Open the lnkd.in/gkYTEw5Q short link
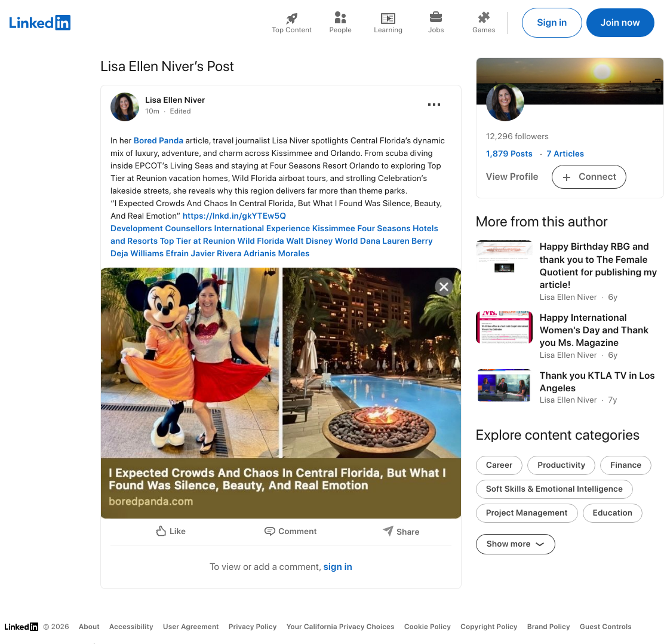Screen dimensions: 664x644 [x=234, y=216]
